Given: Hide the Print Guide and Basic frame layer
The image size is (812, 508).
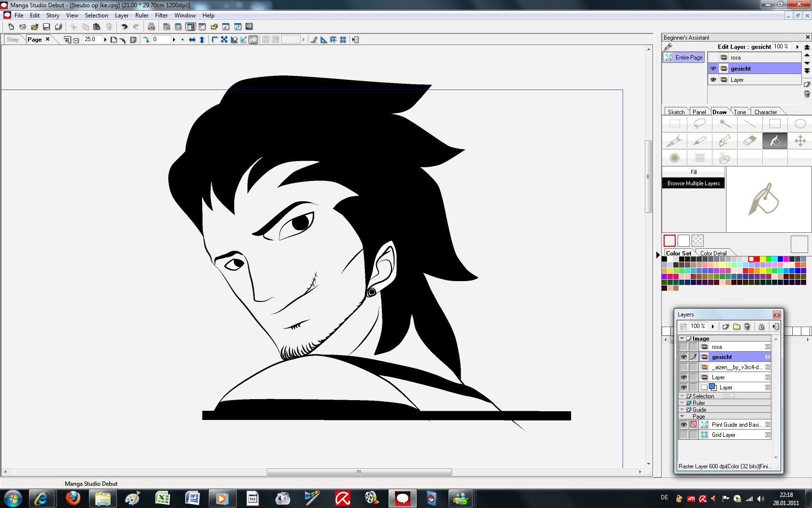Looking at the screenshot, I should coord(683,425).
